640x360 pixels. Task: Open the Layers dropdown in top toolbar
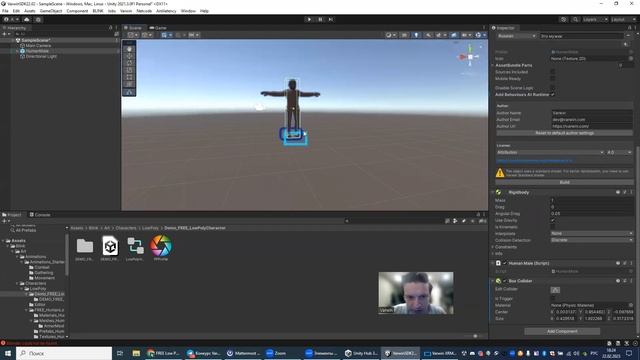tap(595, 19)
